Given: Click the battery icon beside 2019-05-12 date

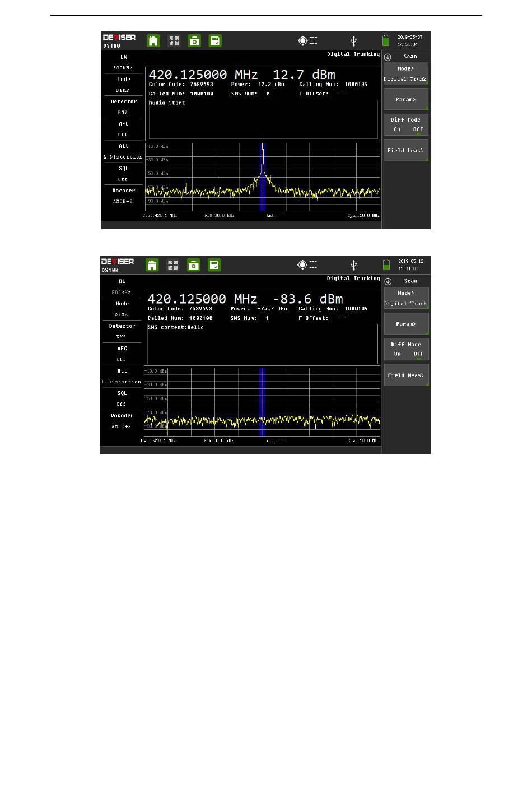Looking at the screenshot, I should [386, 264].
